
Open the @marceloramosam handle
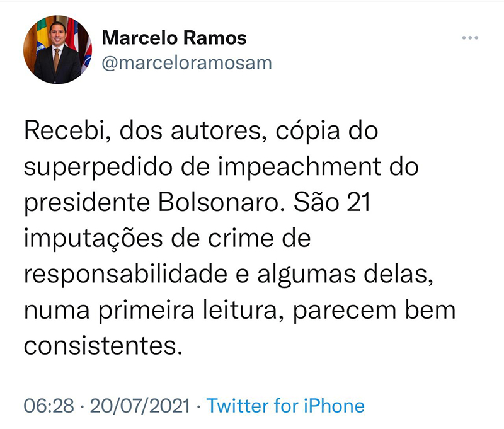[186, 63]
